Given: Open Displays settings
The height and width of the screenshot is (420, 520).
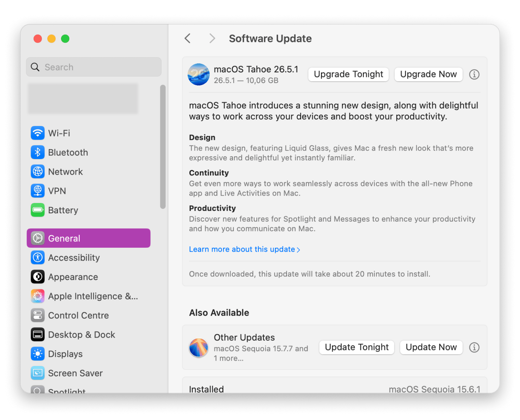Looking at the screenshot, I should click(89, 354).
